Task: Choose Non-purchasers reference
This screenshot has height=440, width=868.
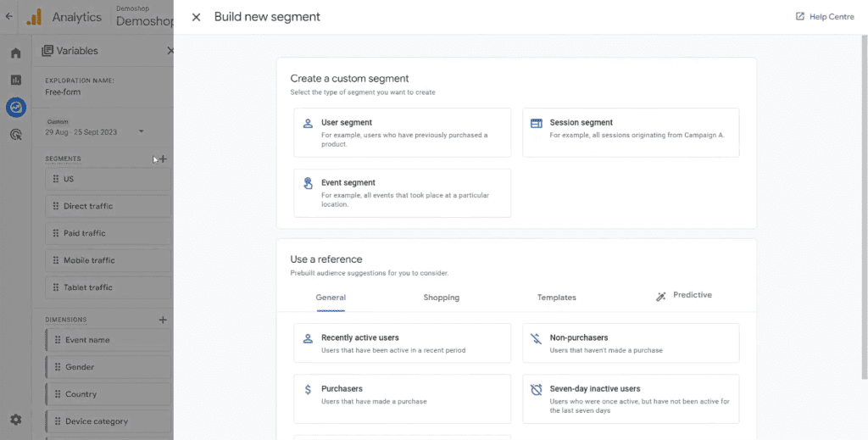Action: 631,343
